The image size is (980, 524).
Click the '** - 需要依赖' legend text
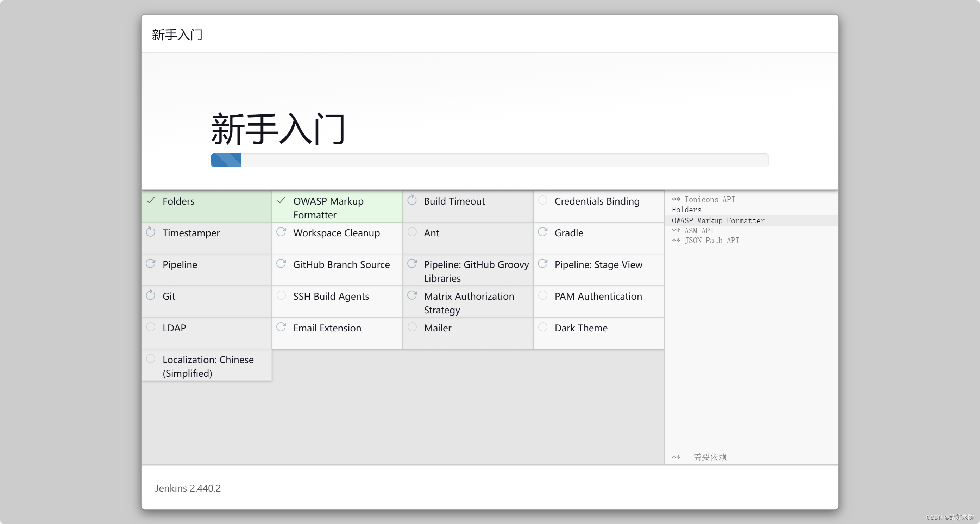pos(699,457)
